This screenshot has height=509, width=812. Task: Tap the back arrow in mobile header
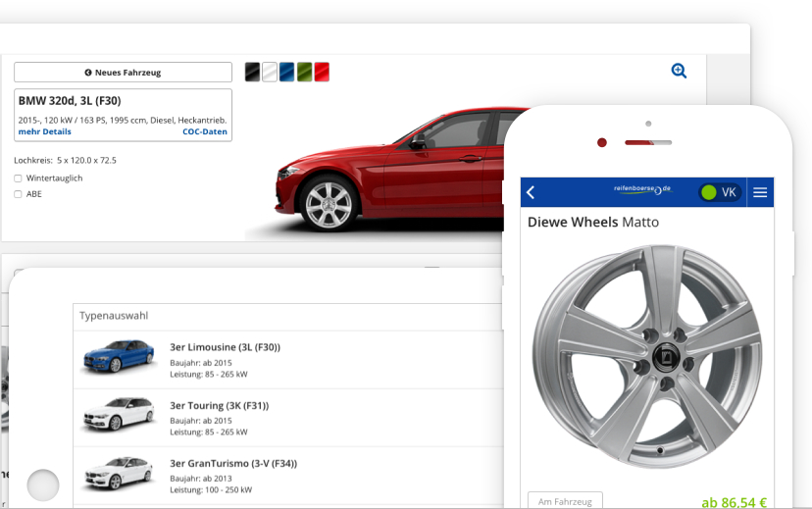tap(531, 192)
